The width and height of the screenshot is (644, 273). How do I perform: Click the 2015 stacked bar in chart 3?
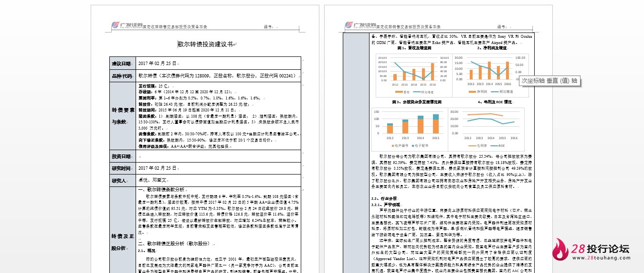coord(436,124)
